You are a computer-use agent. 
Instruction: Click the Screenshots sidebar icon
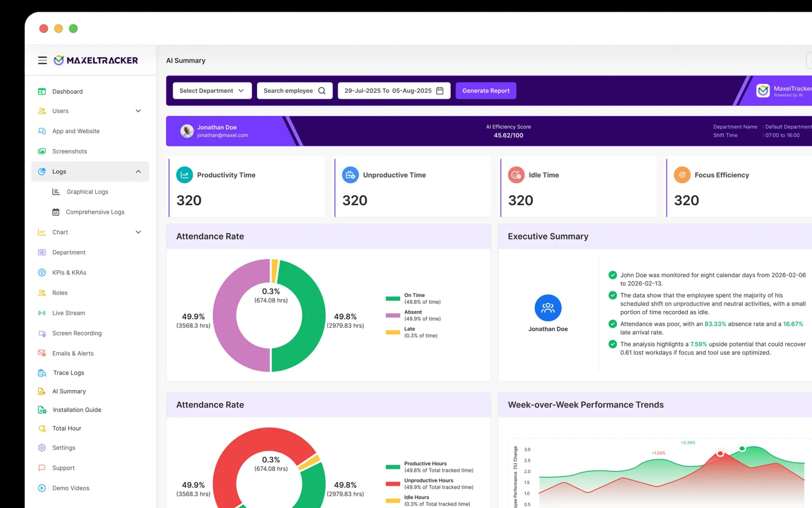pos(42,151)
